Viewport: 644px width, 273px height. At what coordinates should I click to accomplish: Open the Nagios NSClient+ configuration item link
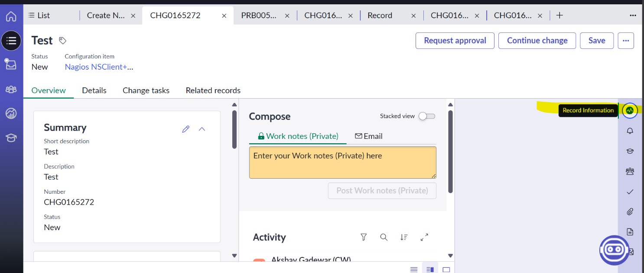pyautogui.click(x=99, y=67)
